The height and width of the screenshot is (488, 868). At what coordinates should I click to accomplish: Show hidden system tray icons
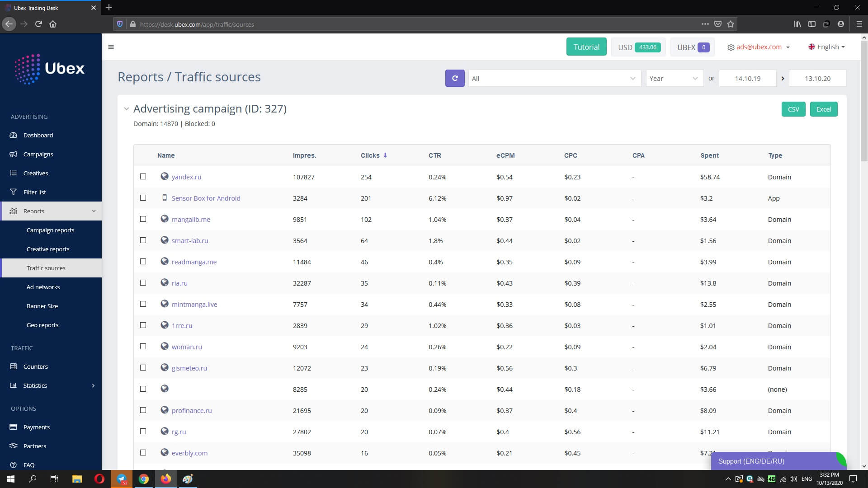pos(728,479)
